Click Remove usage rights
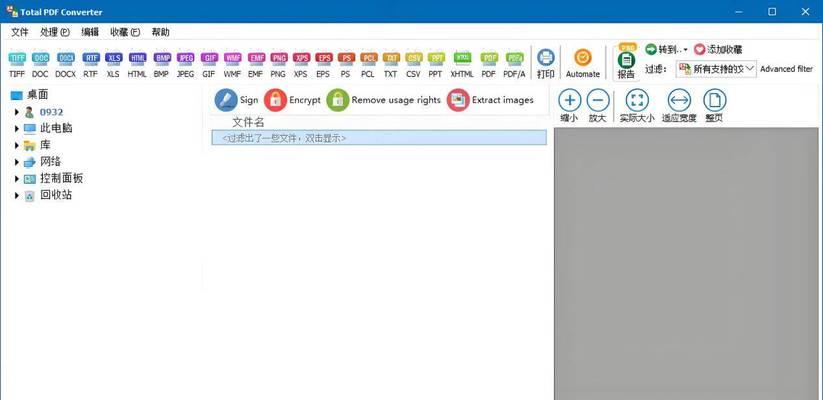The height and width of the screenshot is (400, 823). [384, 100]
